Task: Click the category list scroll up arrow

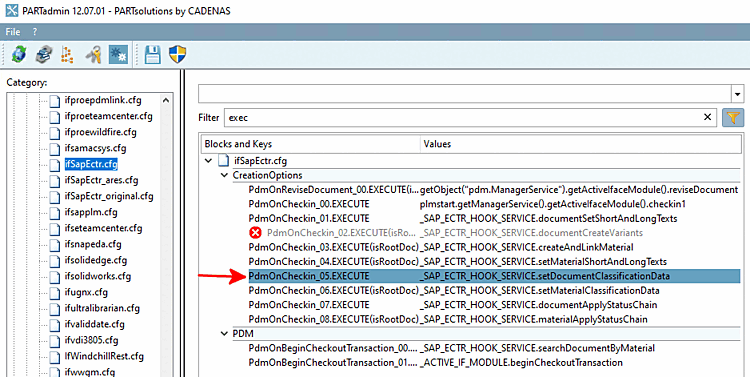Action: pyautogui.click(x=166, y=100)
